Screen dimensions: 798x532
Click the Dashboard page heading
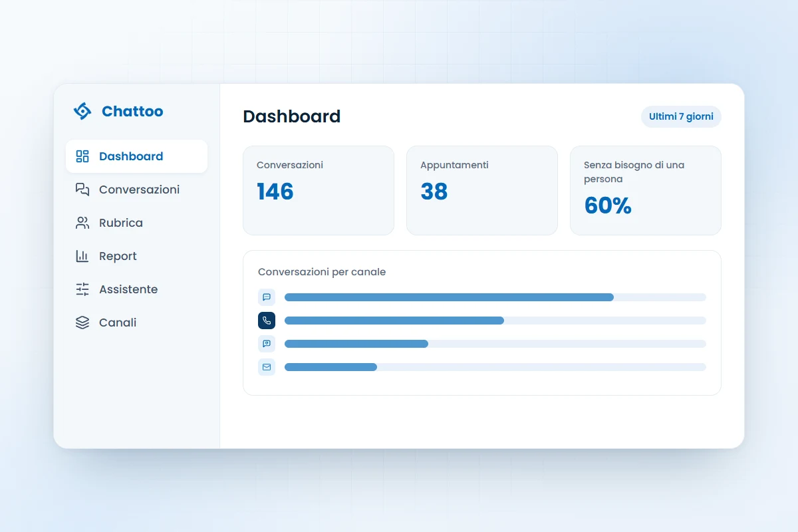tap(291, 116)
